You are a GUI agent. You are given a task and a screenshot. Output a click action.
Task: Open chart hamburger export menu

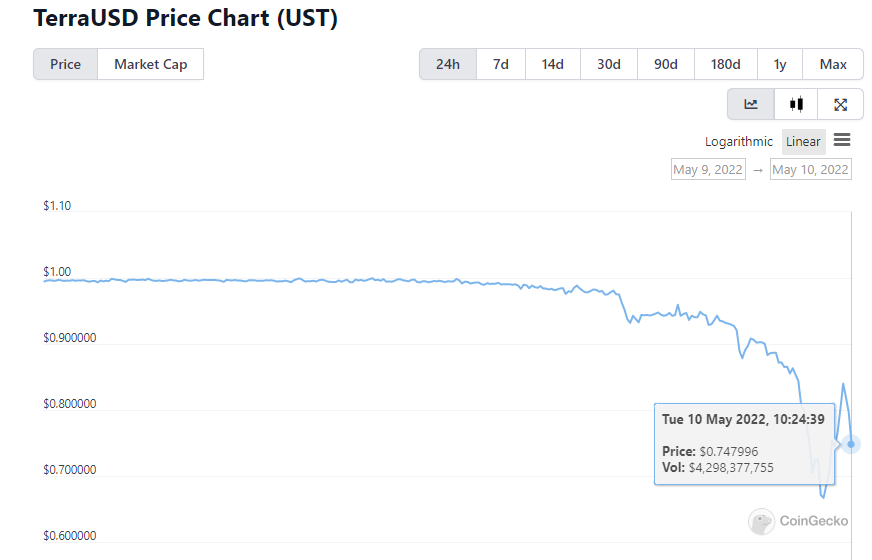(x=842, y=141)
